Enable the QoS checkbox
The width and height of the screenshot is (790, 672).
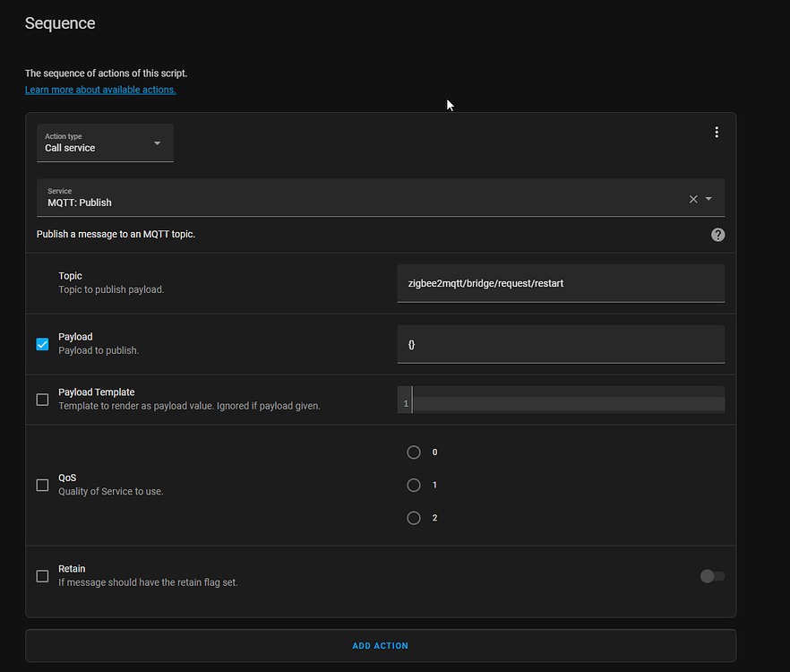(x=42, y=485)
